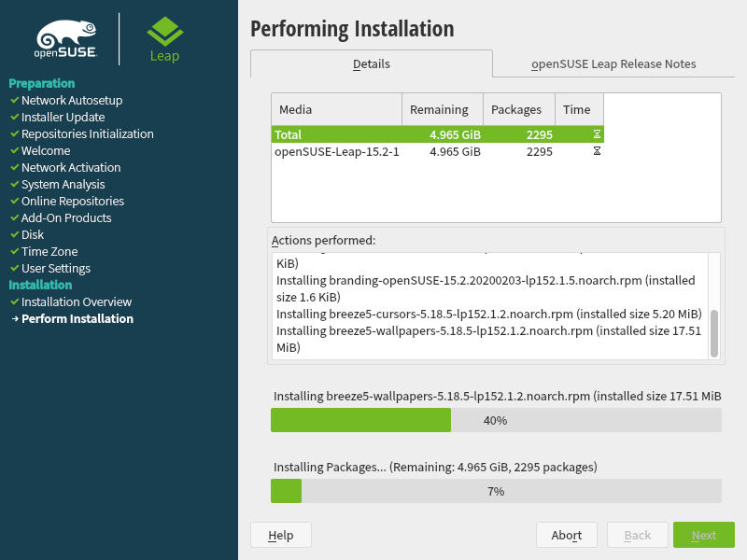Click the hourglass icon in the Total row
This screenshot has height=560, width=747.
click(x=597, y=134)
